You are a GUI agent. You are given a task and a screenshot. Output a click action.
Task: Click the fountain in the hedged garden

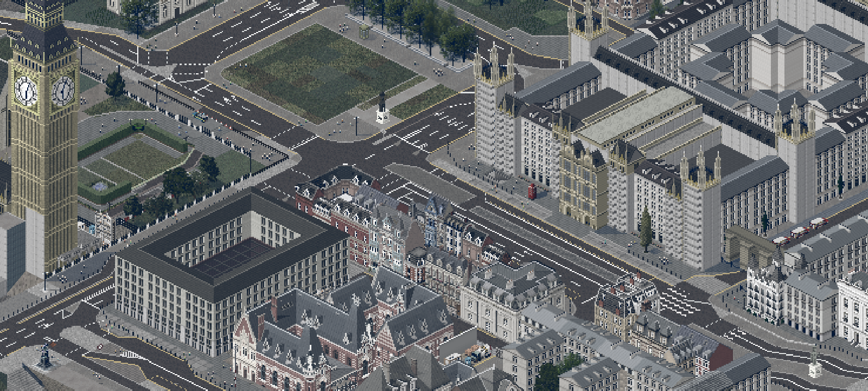click(100, 186)
